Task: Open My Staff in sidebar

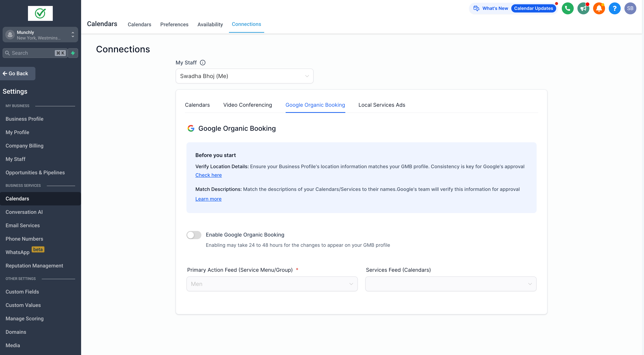Action: [x=15, y=159]
